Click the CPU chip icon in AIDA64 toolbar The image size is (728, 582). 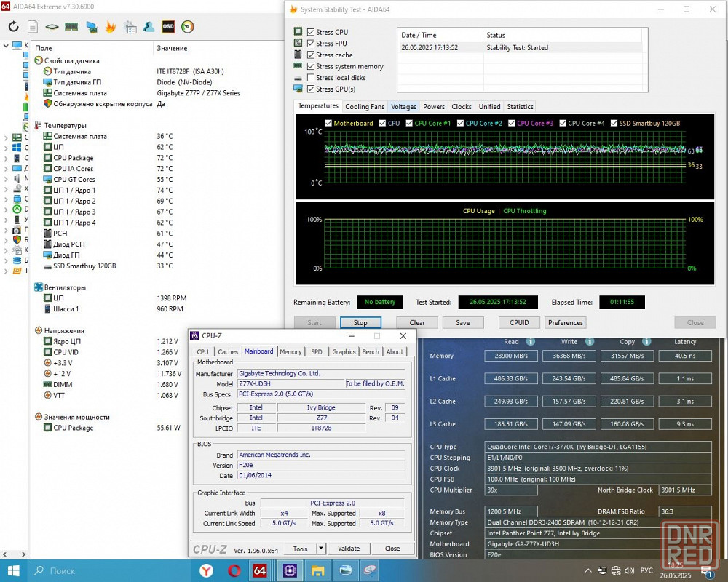(52, 27)
